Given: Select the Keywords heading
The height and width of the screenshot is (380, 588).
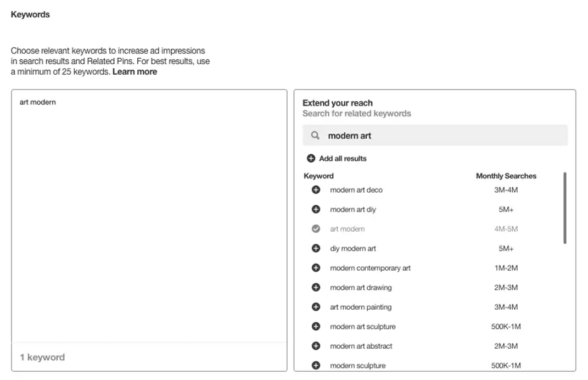Looking at the screenshot, I should click(x=30, y=14).
